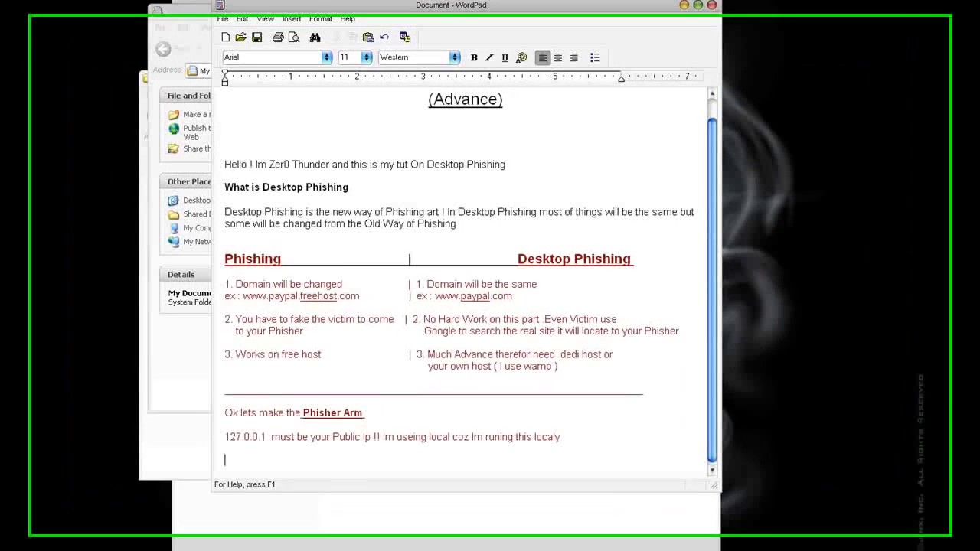Center align the text

[x=558, y=57]
